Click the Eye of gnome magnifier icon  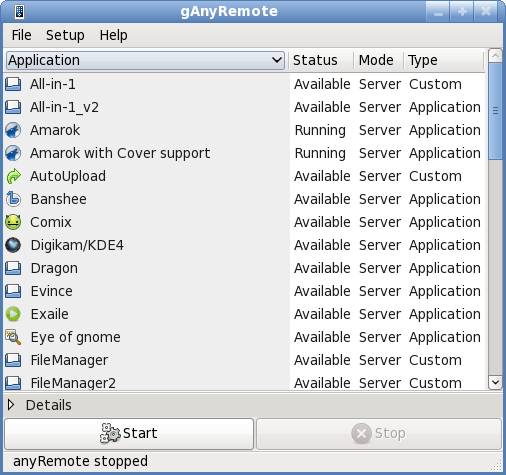[x=13, y=337]
